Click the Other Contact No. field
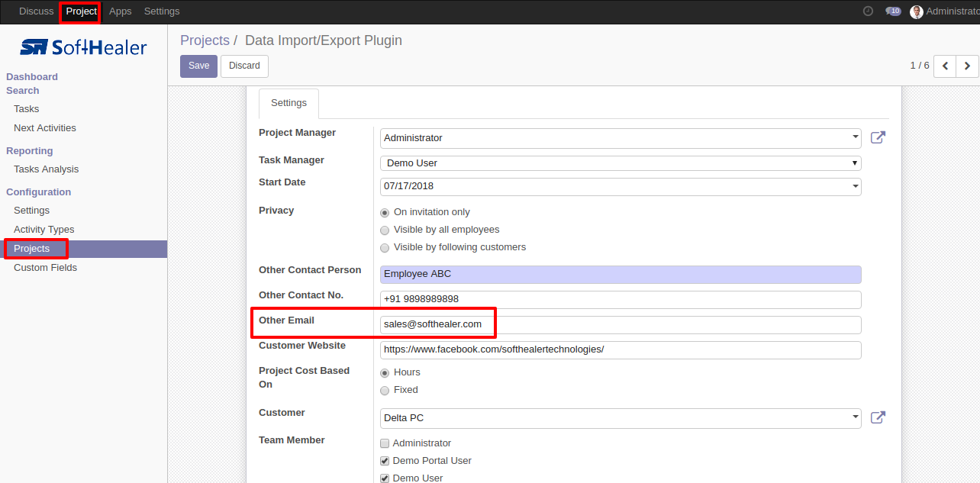This screenshot has height=483, width=980. coord(621,300)
